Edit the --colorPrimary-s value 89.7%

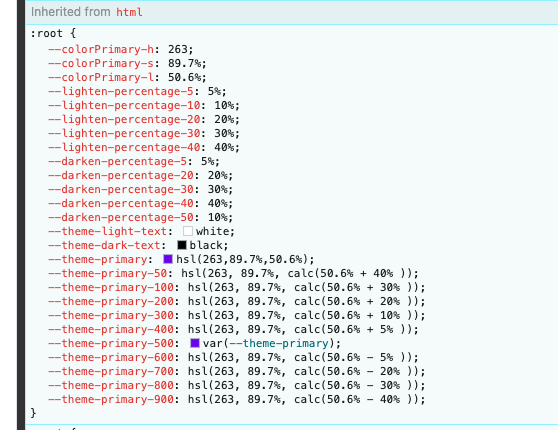[x=184, y=63]
